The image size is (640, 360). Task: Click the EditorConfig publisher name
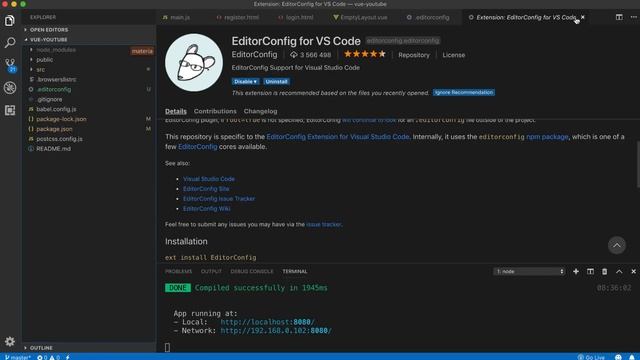pos(254,54)
